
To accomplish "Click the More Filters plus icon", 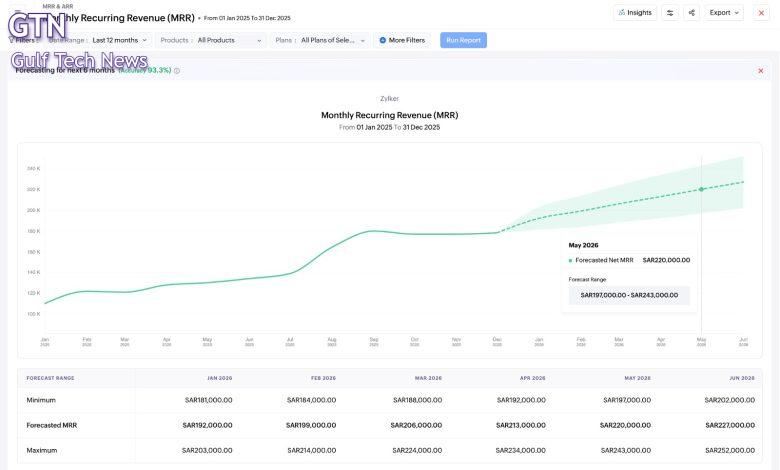I will 383,40.
